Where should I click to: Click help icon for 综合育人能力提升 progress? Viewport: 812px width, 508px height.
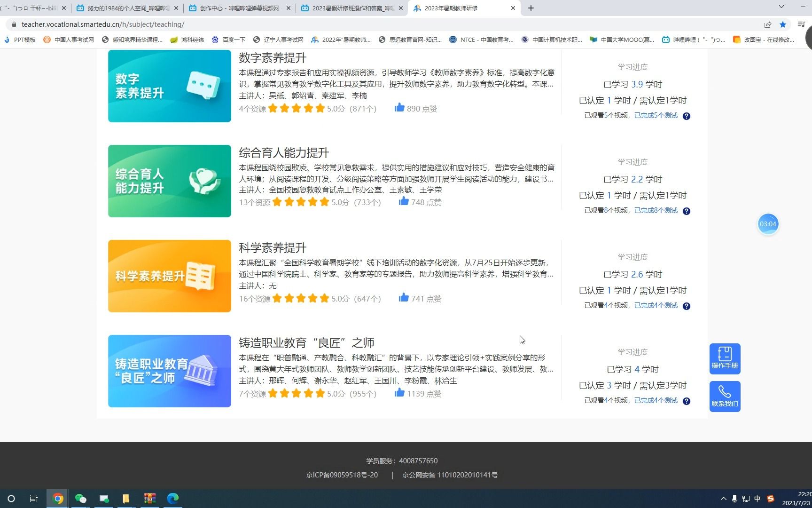(687, 211)
